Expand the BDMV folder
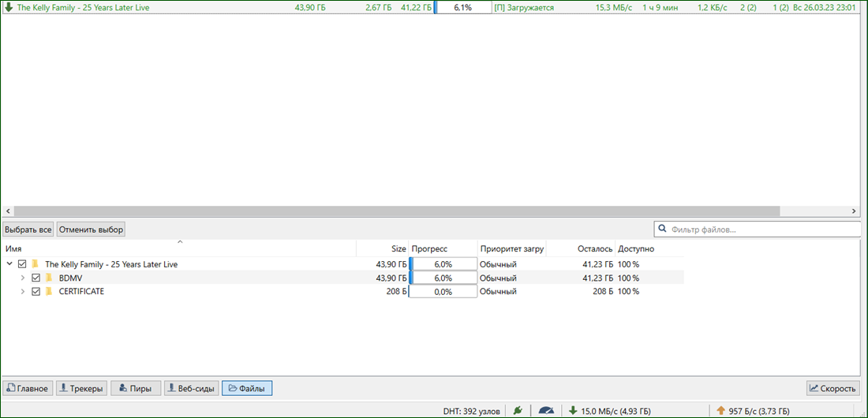This screenshot has width=868, height=418. tap(23, 278)
